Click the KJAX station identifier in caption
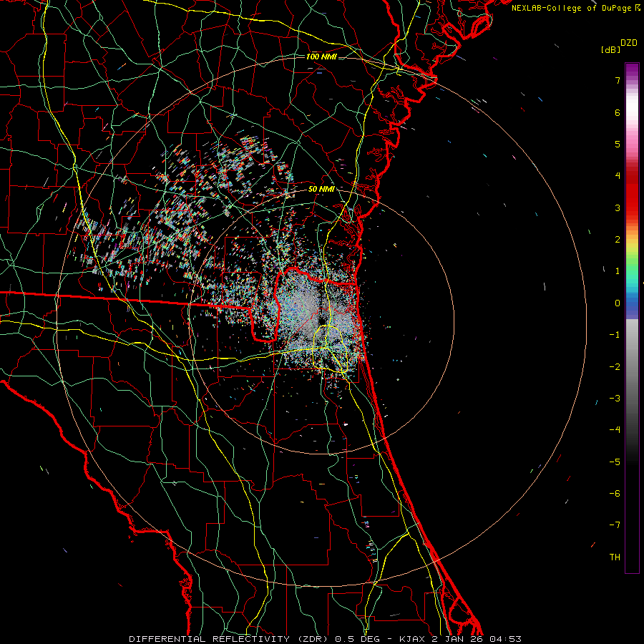The width and height of the screenshot is (644, 644). click(x=413, y=639)
